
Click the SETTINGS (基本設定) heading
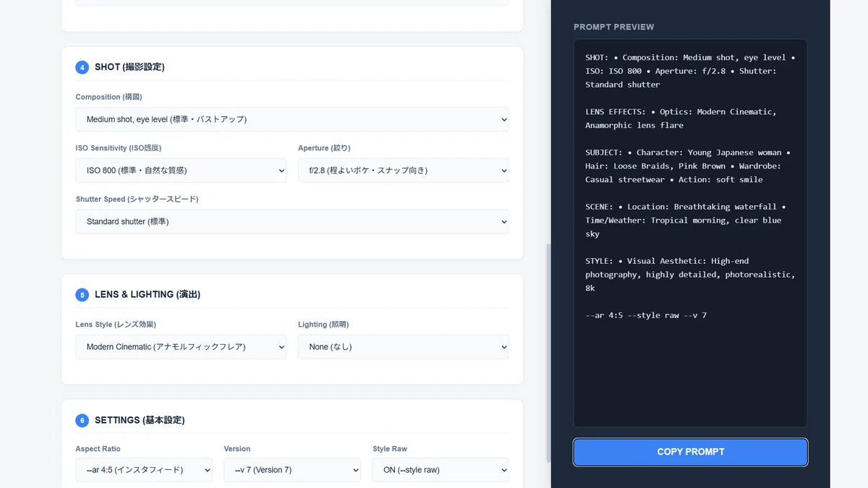[140, 420]
